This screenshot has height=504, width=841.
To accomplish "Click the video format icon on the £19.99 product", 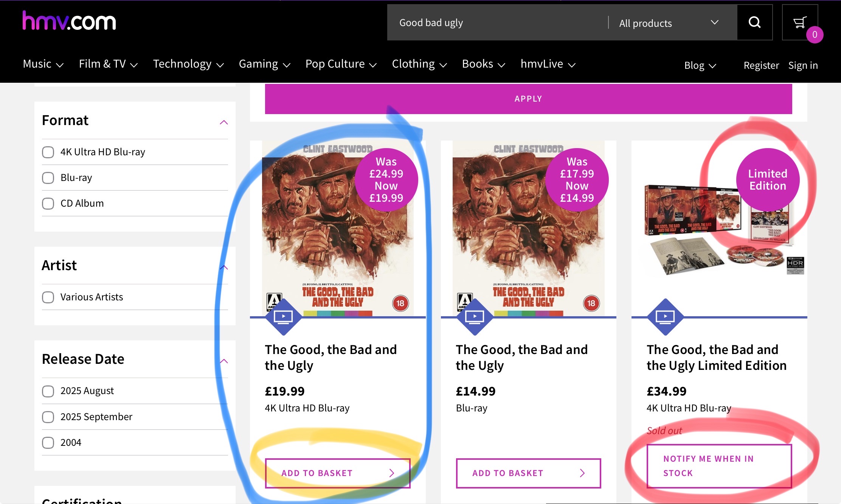I will point(283,317).
